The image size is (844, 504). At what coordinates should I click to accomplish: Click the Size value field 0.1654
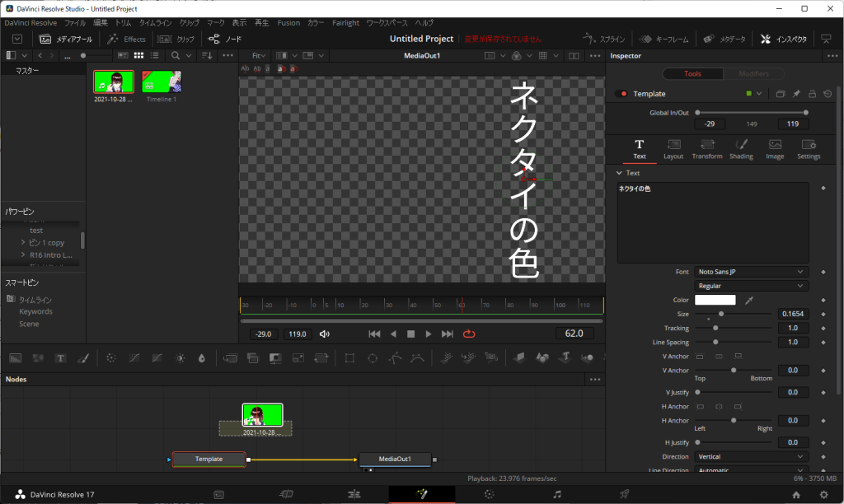click(793, 314)
